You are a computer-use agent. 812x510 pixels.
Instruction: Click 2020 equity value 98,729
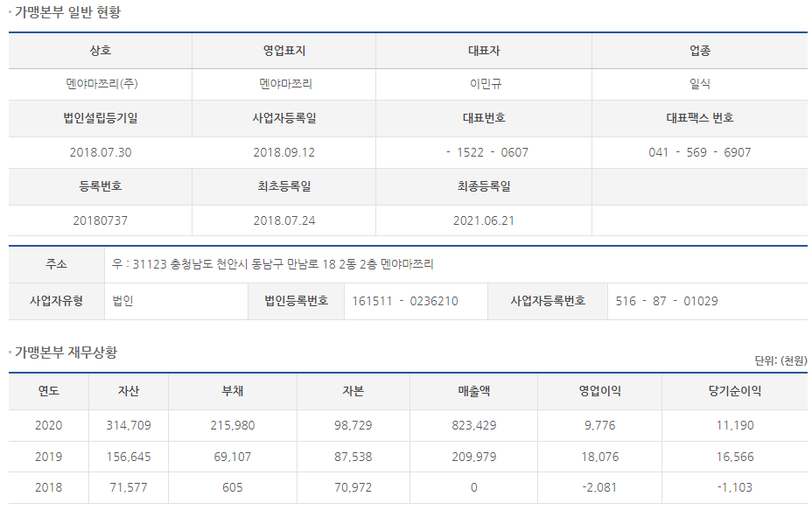(x=353, y=426)
